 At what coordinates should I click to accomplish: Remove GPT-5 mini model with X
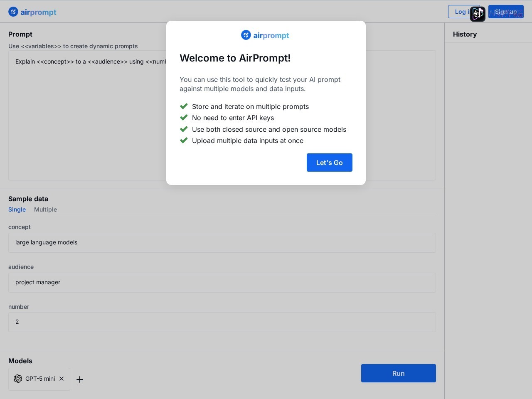point(62,379)
